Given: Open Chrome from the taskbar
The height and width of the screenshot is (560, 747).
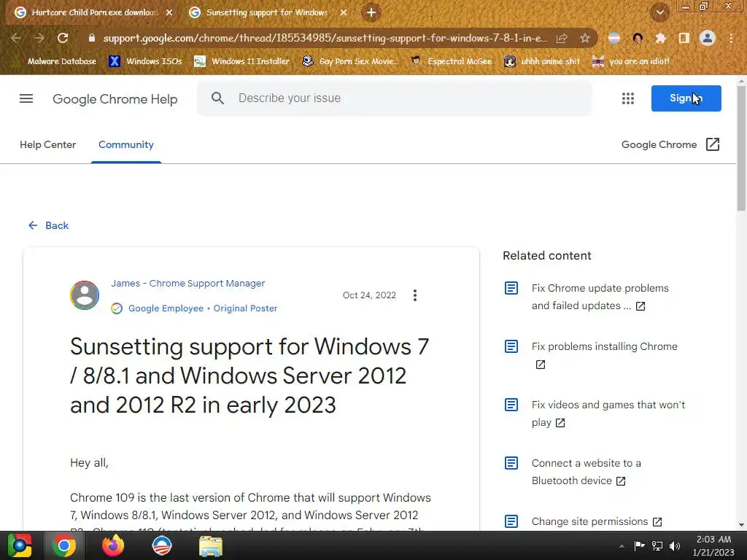Looking at the screenshot, I should 64,545.
